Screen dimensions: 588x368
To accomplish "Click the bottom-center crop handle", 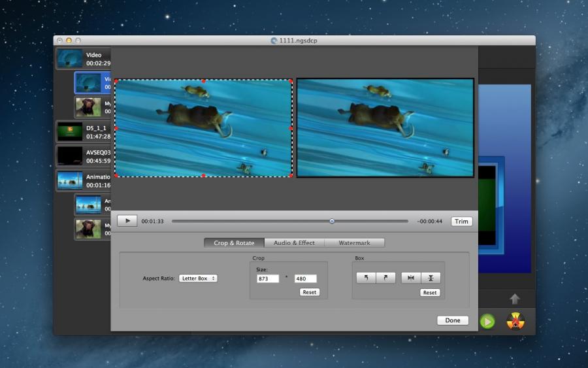I will pyautogui.click(x=204, y=176).
